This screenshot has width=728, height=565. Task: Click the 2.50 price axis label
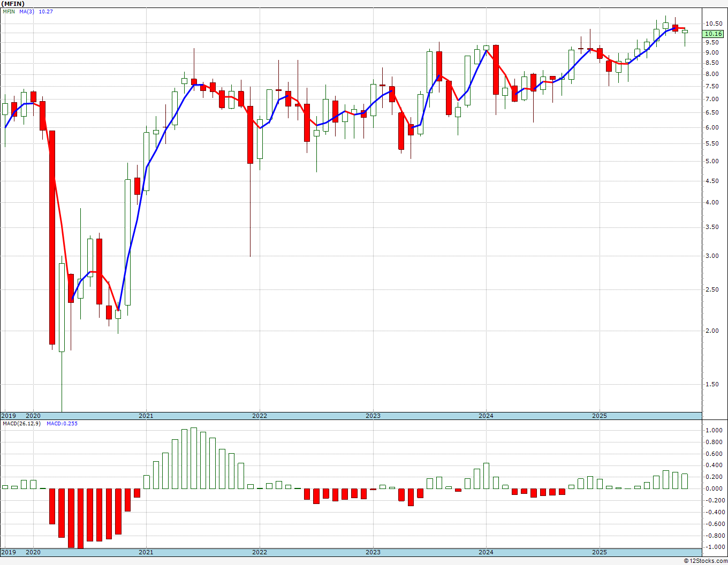(712, 289)
